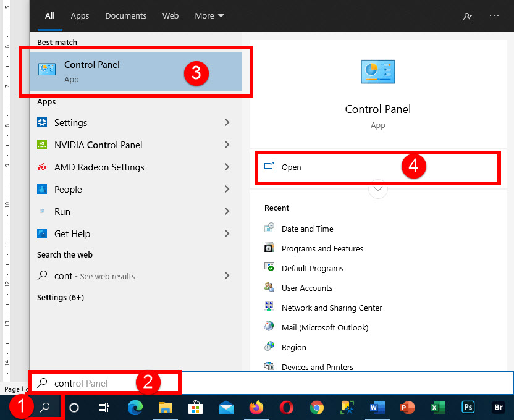514x420 pixels.
Task: Switch to the All tab
Action: pos(50,15)
